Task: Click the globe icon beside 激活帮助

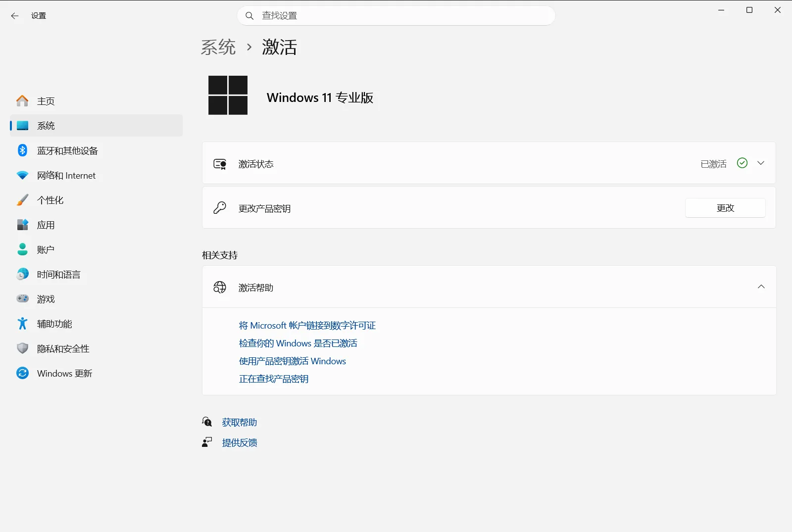Action: point(220,287)
